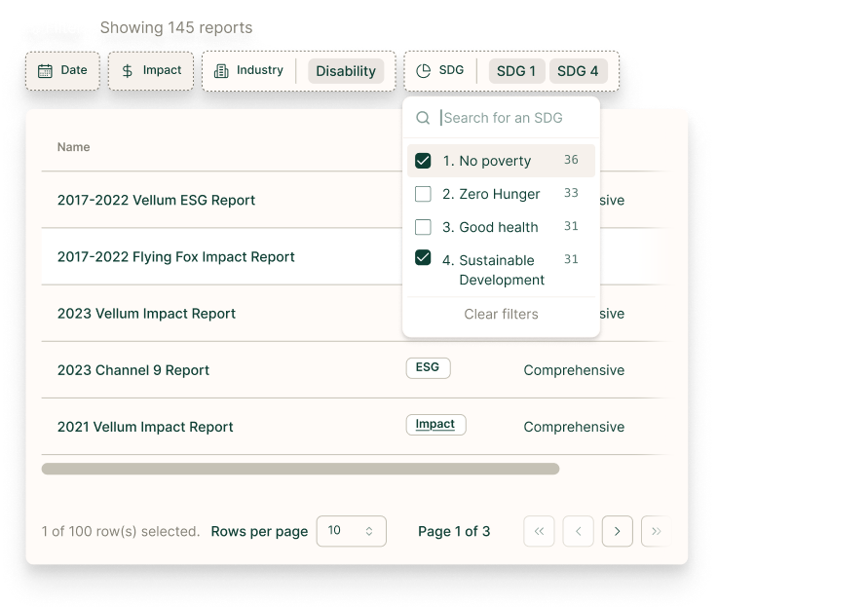Jump to the last page arrow
Viewport: 868px width, 607px height.
pyautogui.click(x=656, y=531)
